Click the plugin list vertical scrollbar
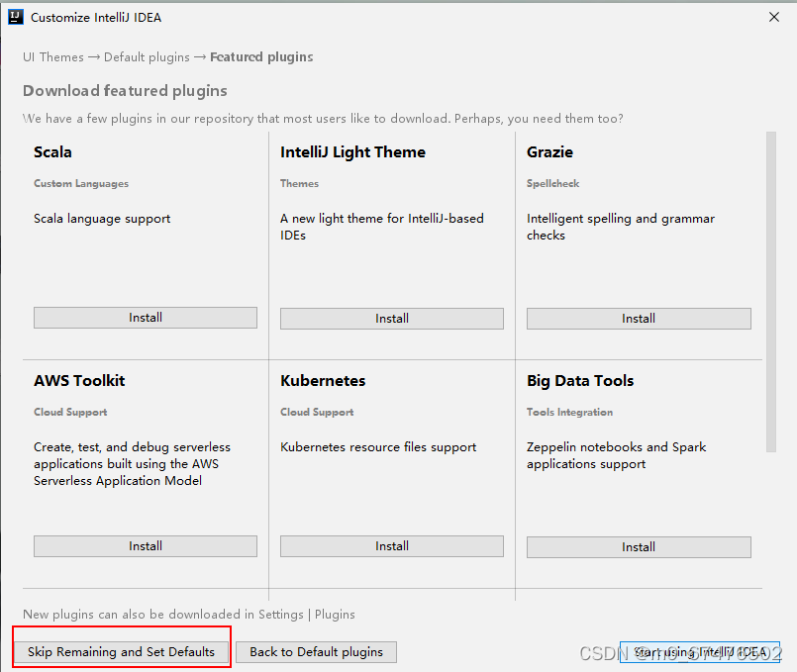The height and width of the screenshot is (672, 797). pos(771,292)
